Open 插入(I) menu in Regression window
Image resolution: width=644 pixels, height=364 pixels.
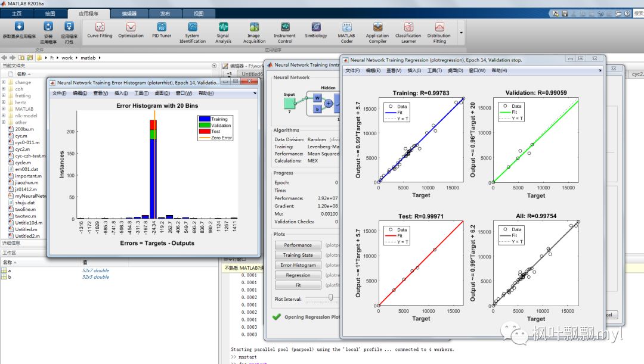tap(414, 70)
